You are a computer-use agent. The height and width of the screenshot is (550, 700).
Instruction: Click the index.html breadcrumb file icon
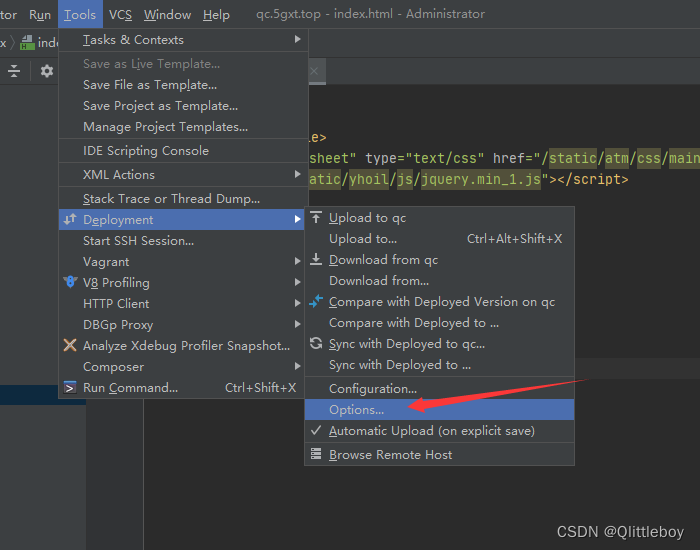(27, 43)
